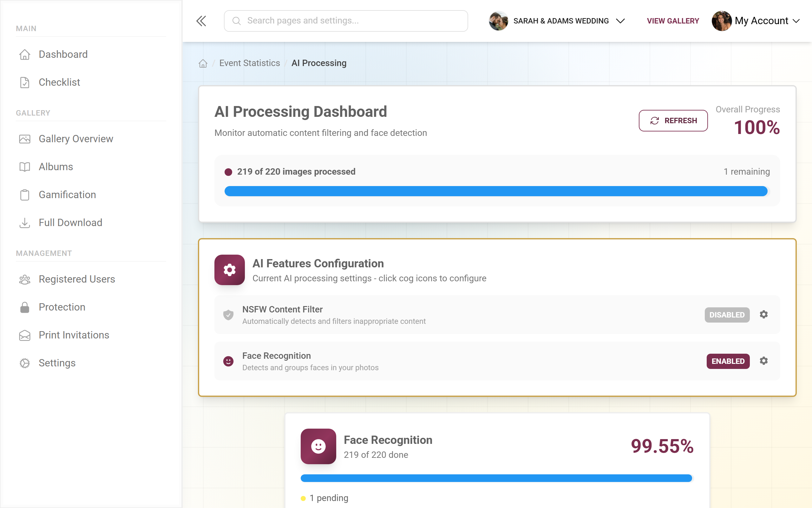Click the AI Processing Dashboard heading

point(300,112)
